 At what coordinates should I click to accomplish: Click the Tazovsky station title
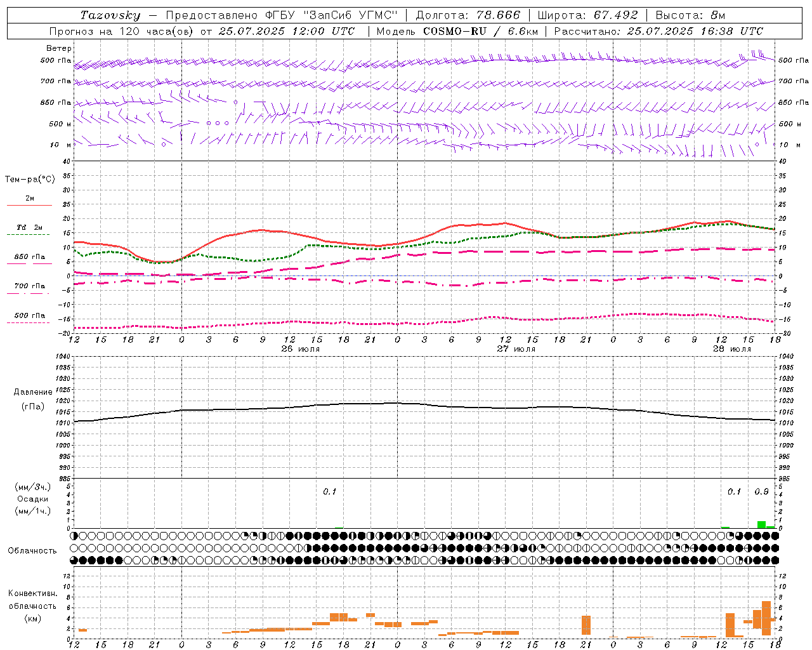pyautogui.click(x=110, y=15)
